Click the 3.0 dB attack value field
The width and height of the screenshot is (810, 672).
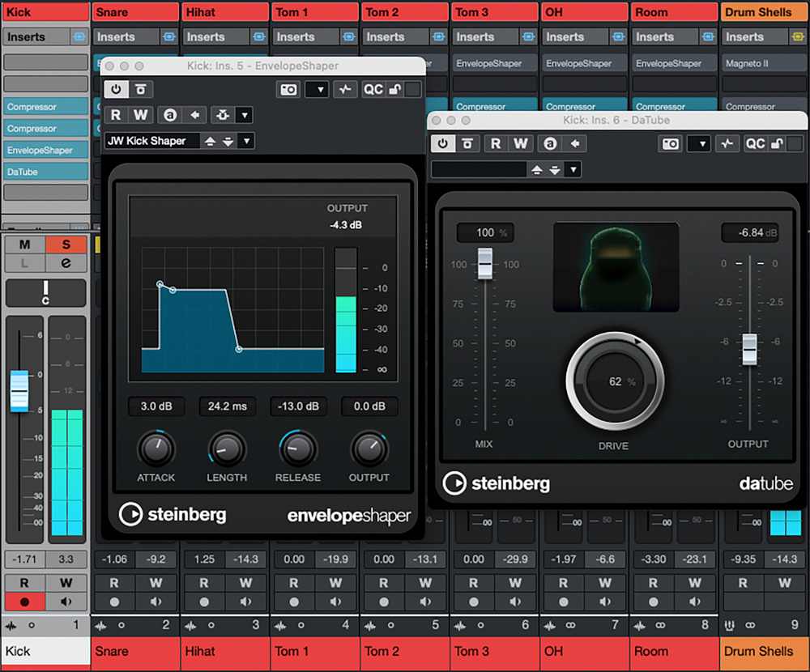156,406
